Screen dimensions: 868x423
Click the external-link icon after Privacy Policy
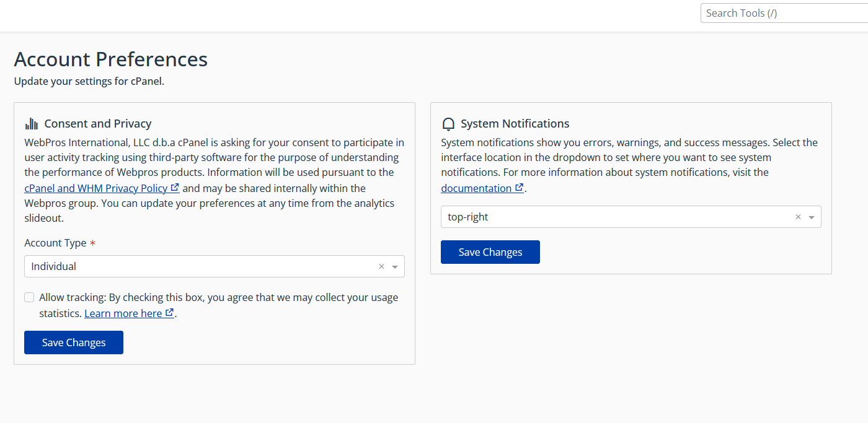175,186
